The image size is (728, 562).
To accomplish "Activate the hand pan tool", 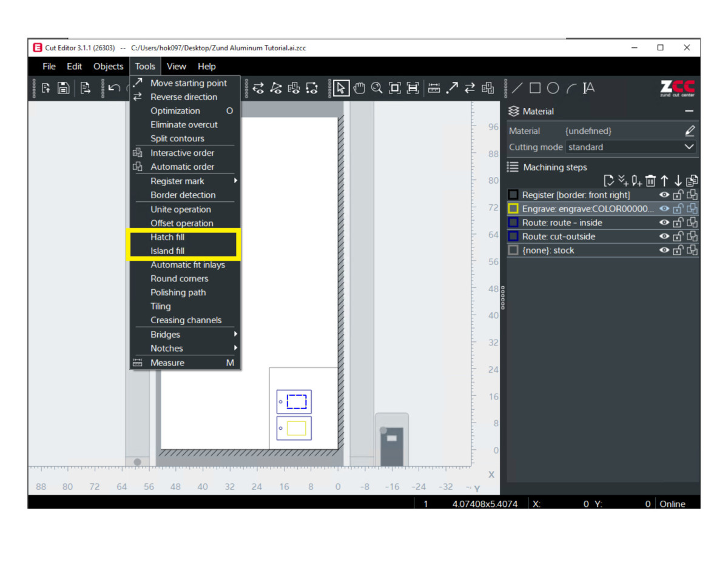I will point(359,89).
